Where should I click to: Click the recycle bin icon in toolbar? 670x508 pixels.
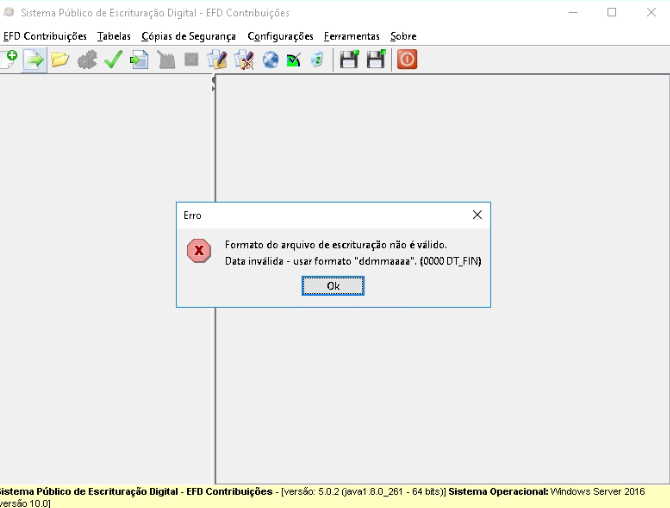(317, 60)
